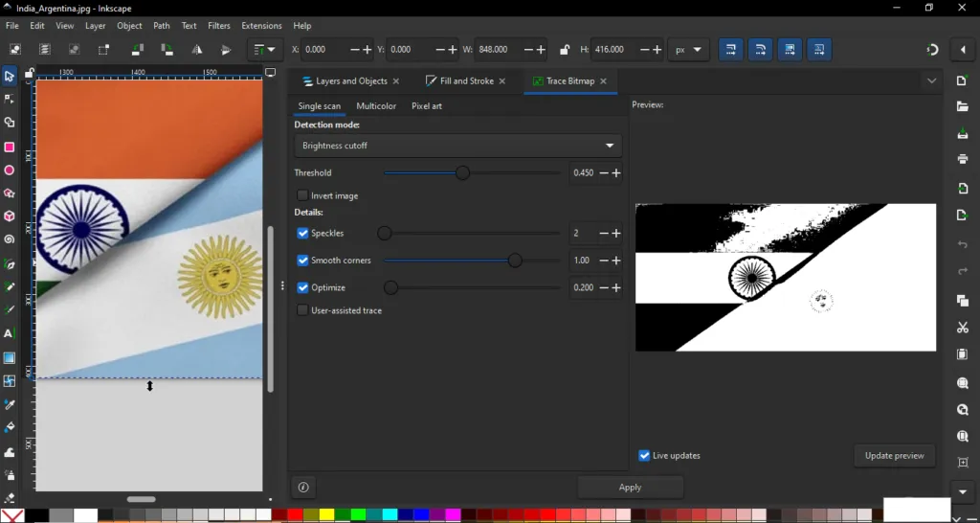This screenshot has height=523, width=980.
Task: Increase the Optimize value with plus
Action: coord(616,287)
